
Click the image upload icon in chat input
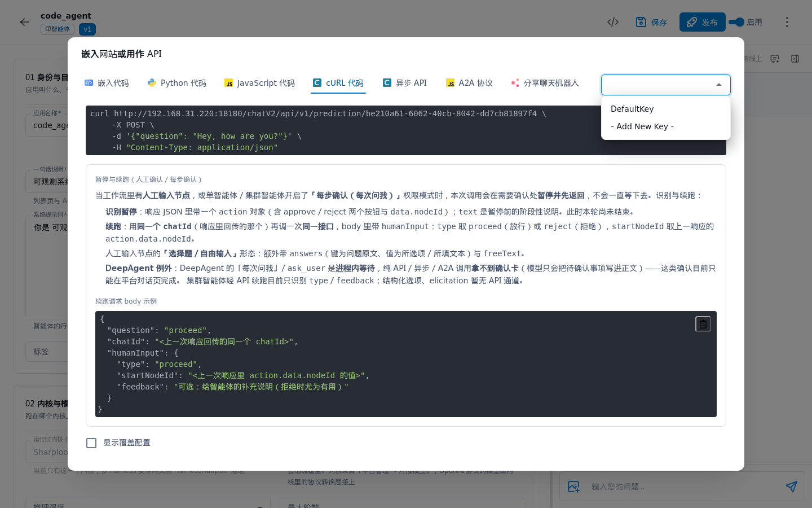tap(573, 487)
